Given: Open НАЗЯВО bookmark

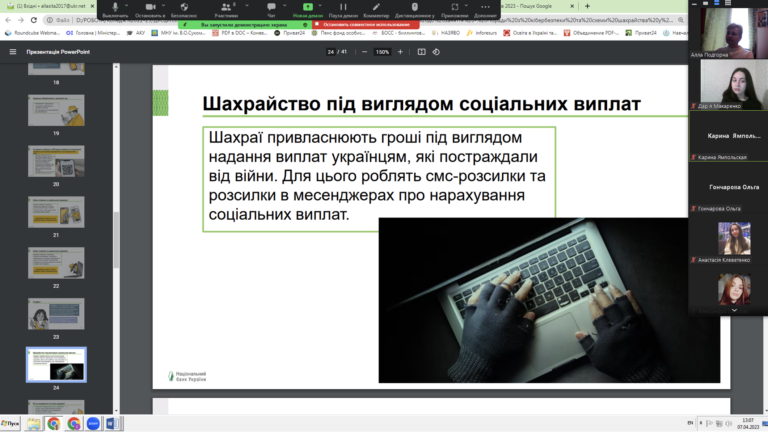Looking at the screenshot, I should (x=446, y=33).
